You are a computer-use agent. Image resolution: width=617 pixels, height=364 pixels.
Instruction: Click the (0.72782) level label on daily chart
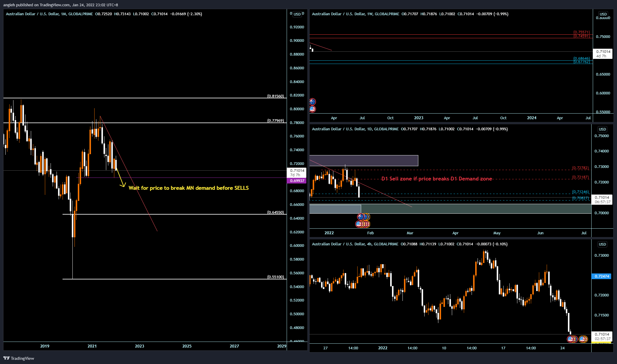click(580, 168)
